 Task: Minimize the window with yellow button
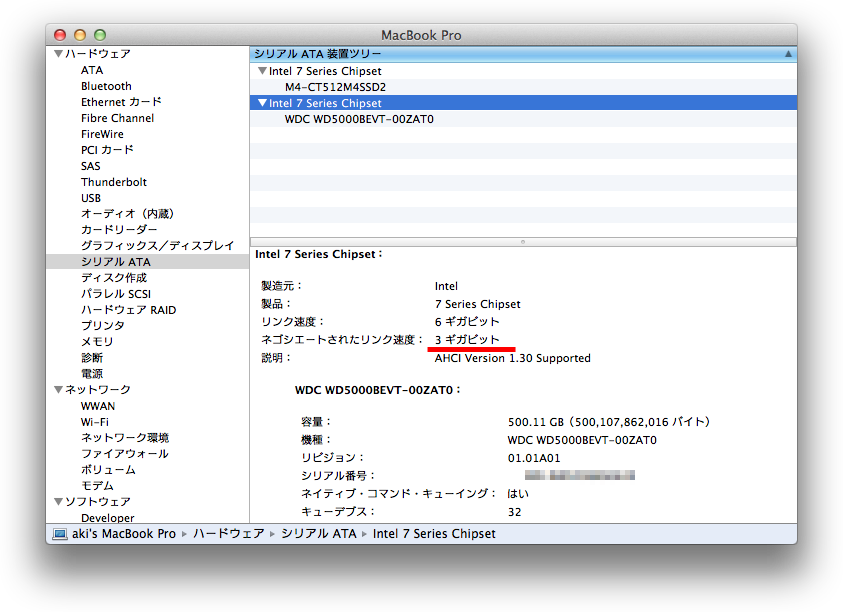[80, 35]
